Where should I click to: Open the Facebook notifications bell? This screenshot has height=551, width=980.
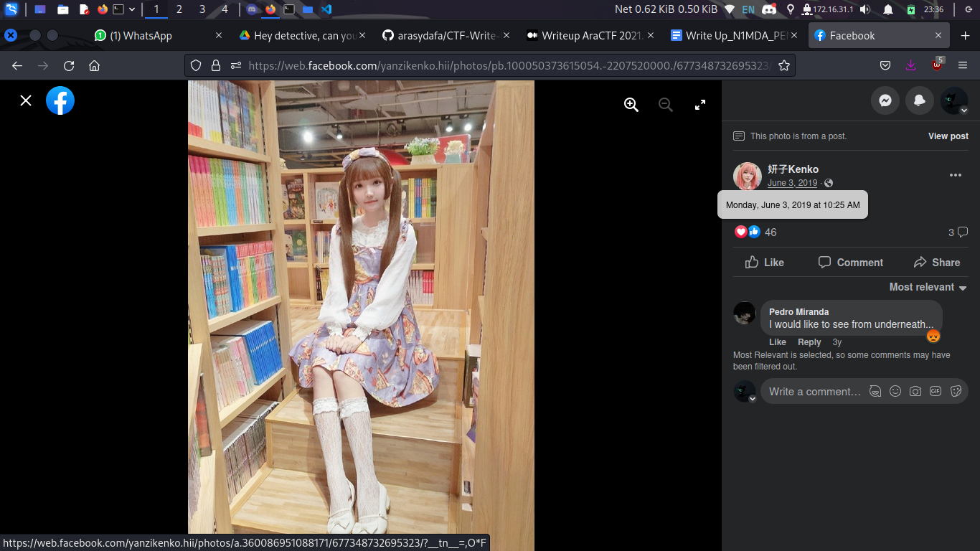click(919, 100)
